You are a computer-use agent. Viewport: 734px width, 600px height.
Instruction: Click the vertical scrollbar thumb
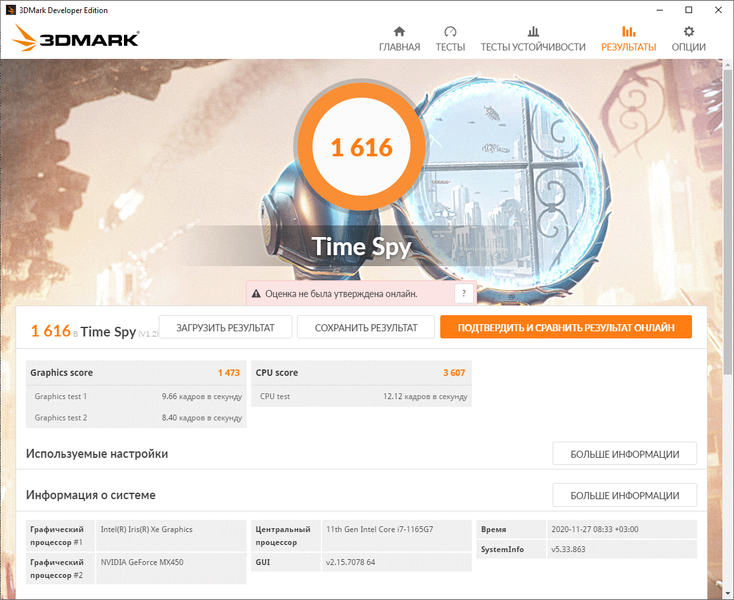[x=728, y=220]
